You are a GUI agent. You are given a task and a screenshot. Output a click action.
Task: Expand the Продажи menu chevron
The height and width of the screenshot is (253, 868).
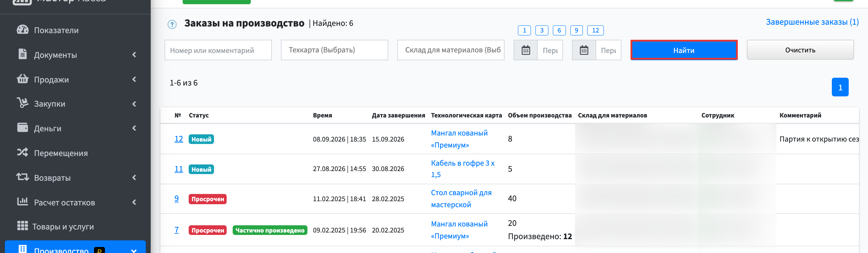134,79
